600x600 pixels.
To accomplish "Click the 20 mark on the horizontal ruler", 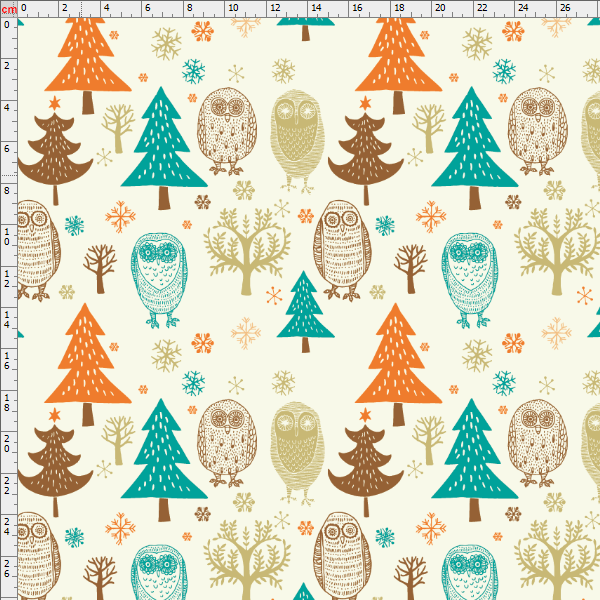I will pyautogui.click(x=440, y=7).
